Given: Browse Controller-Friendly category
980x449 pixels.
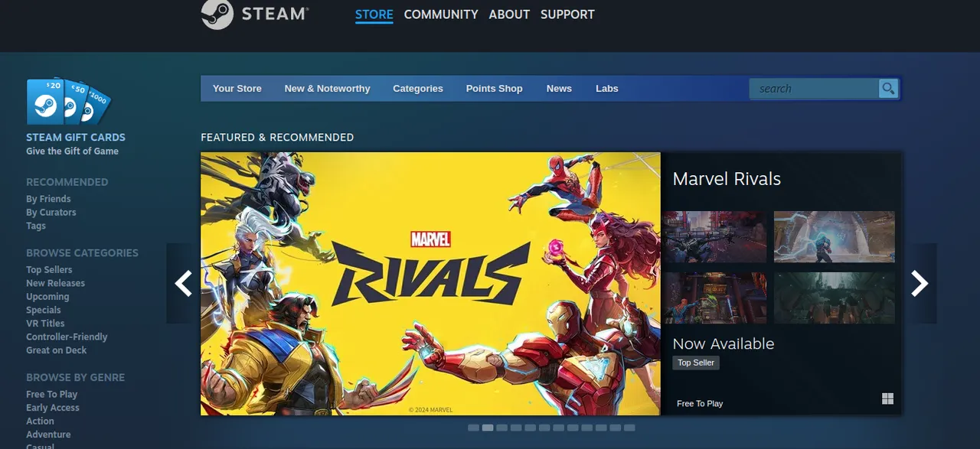Looking at the screenshot, I should point(67,337).
